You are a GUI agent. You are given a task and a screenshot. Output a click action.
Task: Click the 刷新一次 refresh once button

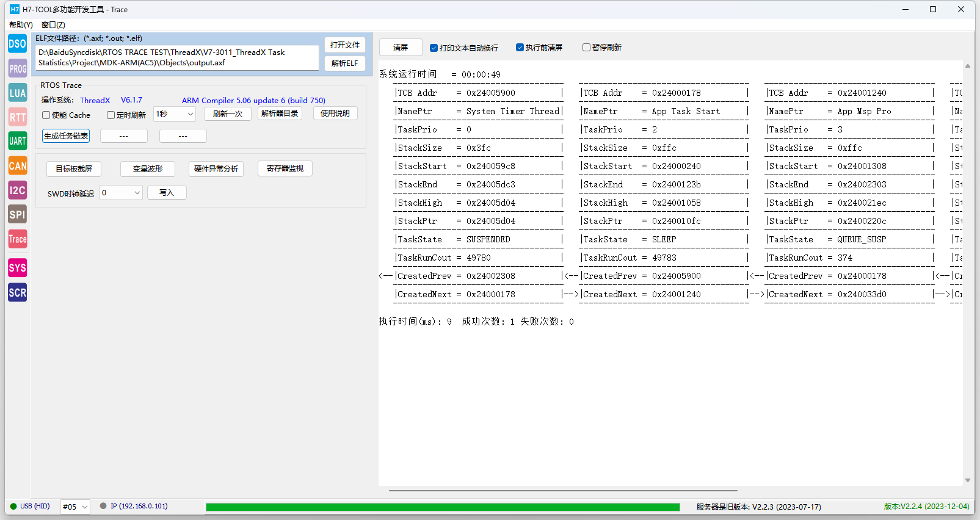coord(228,114)
